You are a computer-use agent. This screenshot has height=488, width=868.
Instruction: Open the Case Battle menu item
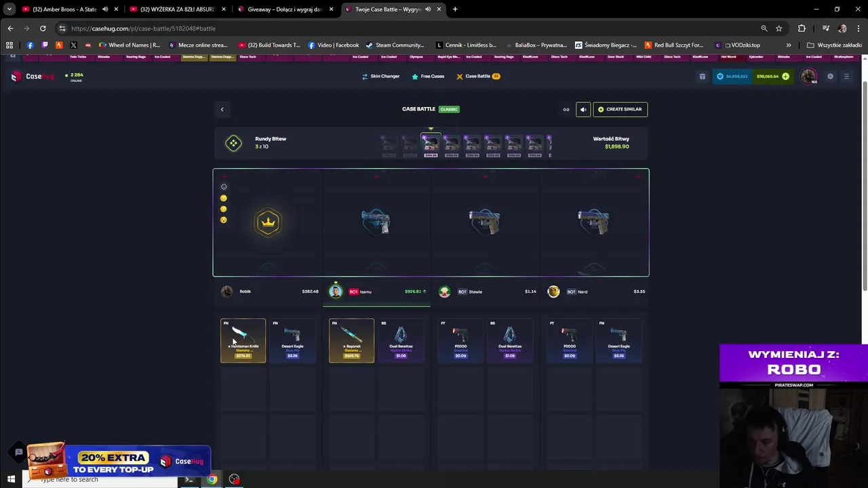[478, 76]
